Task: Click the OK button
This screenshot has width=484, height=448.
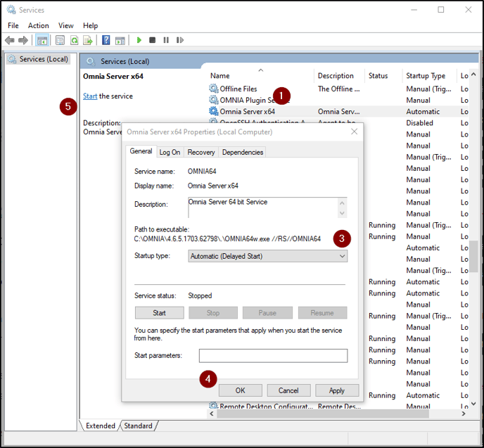Action: point(240,390)
